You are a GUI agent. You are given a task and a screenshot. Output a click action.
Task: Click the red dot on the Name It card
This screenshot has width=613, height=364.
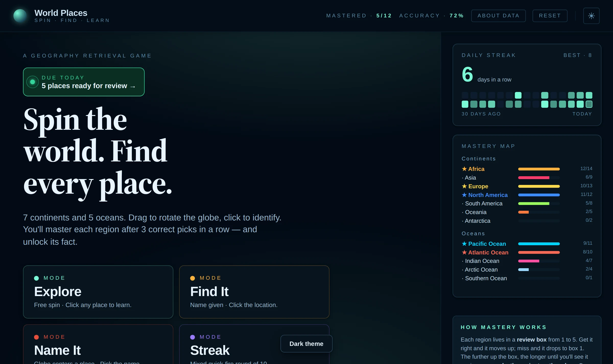point(37,337)
